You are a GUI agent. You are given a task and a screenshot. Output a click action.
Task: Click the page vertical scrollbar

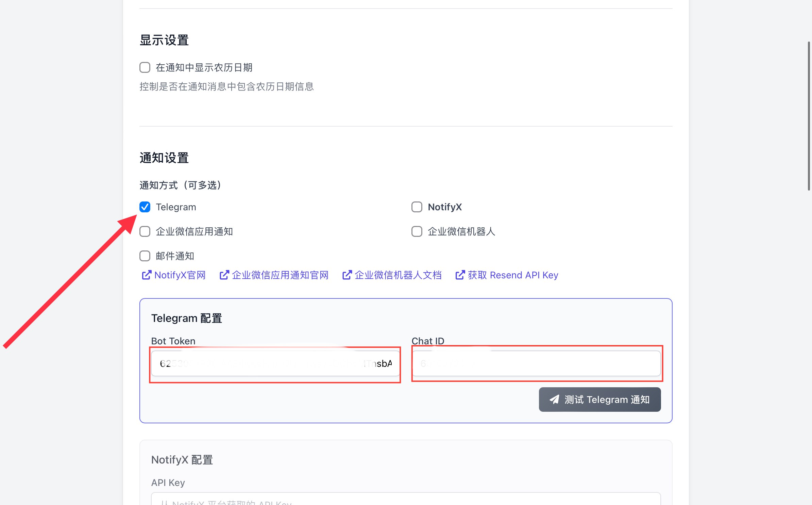coord(809,116)
